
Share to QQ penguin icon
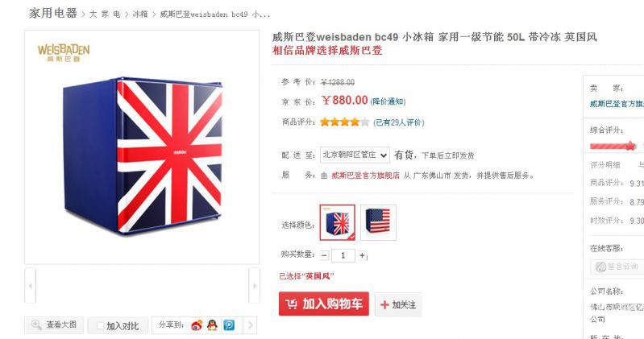click(x=212, y=325)
